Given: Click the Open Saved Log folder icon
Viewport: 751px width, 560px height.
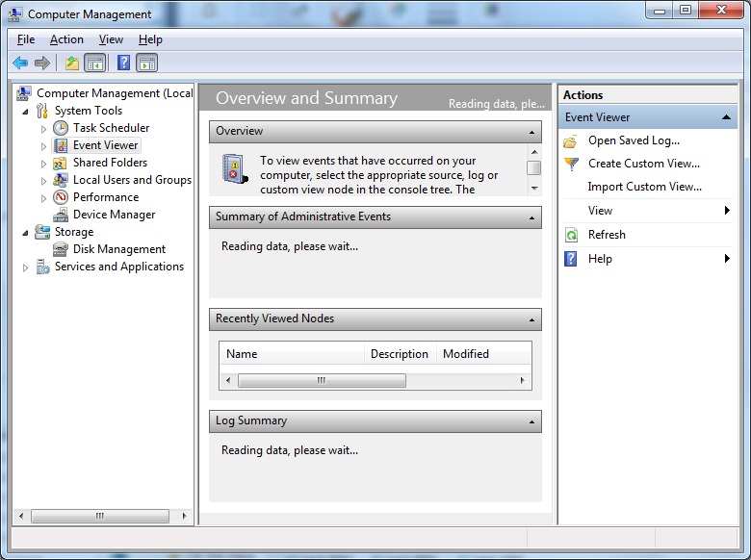Looking at the screenshot, I should 570,141.
